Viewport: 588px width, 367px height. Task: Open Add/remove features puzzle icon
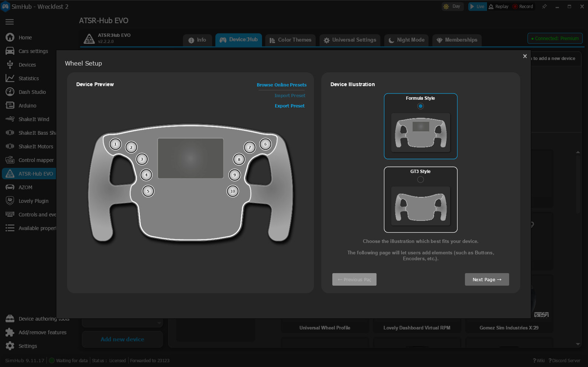coord(10,332)
